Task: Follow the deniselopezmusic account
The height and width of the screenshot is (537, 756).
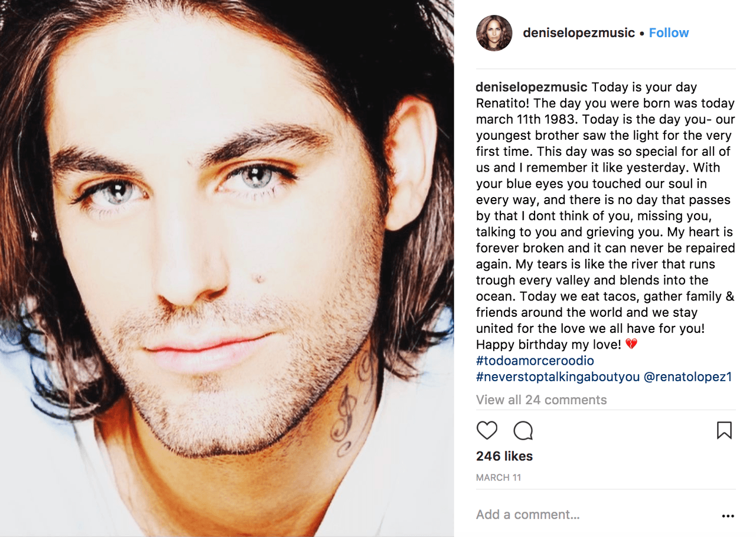Action: point(669,33)
